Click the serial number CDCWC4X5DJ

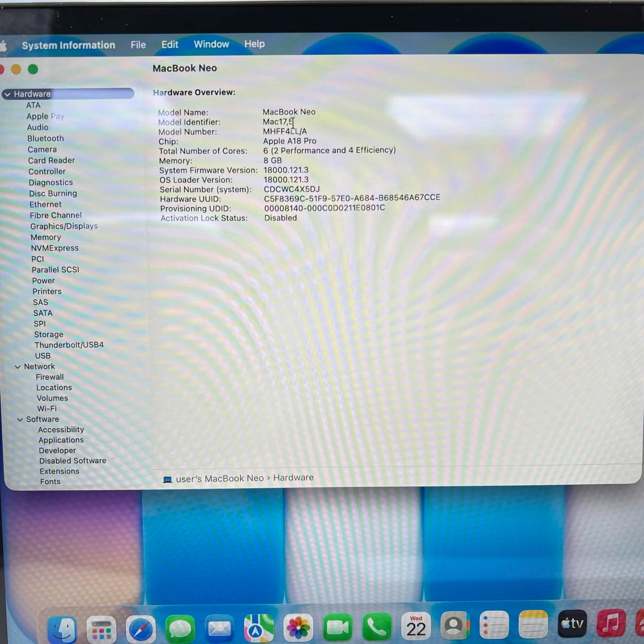click(292, 189)
